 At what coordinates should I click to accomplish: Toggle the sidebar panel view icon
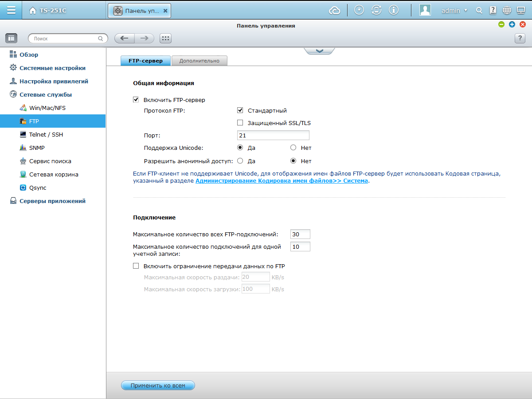point(11,39)
